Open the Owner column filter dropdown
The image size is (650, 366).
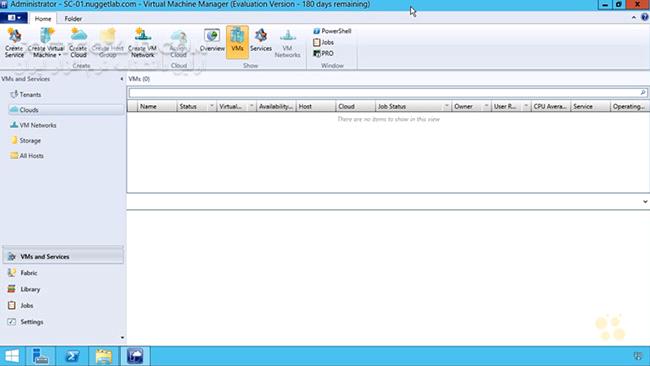coord(486,107)
